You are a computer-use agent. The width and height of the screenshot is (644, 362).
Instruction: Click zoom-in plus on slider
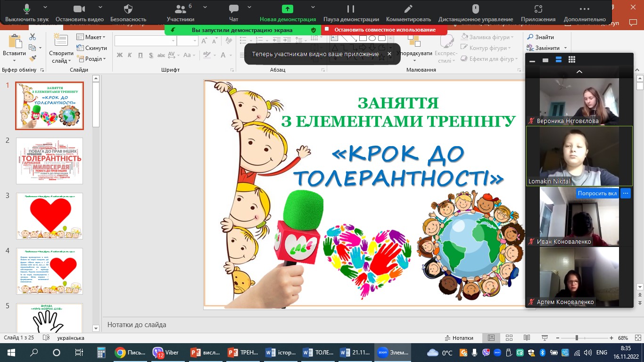click(611, 338)
